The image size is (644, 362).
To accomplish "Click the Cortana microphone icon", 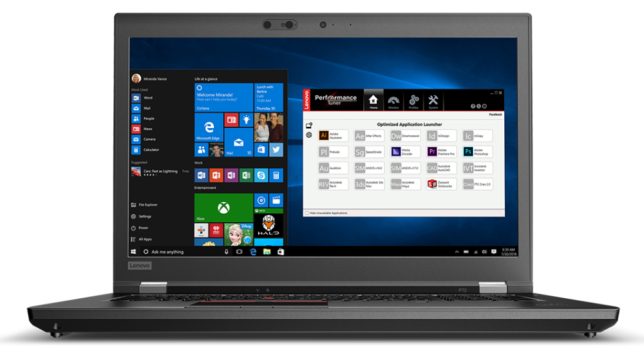I will [x=226, y=251].
